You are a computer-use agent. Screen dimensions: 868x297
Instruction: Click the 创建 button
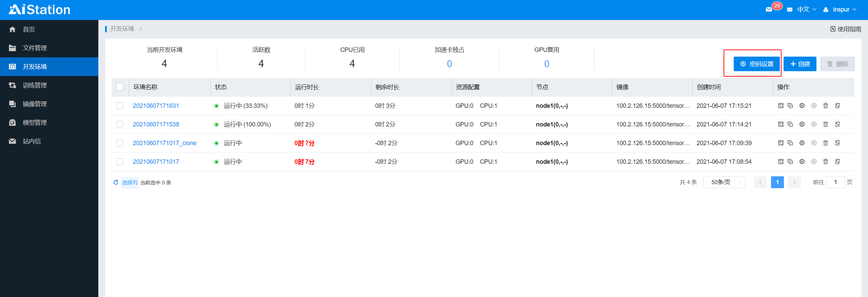point(800,64)
